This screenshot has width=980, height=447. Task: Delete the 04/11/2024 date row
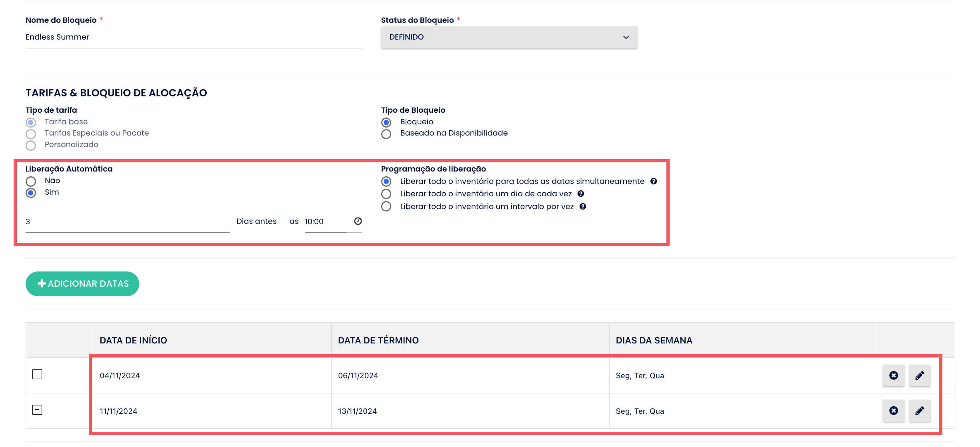coord(893,375)
